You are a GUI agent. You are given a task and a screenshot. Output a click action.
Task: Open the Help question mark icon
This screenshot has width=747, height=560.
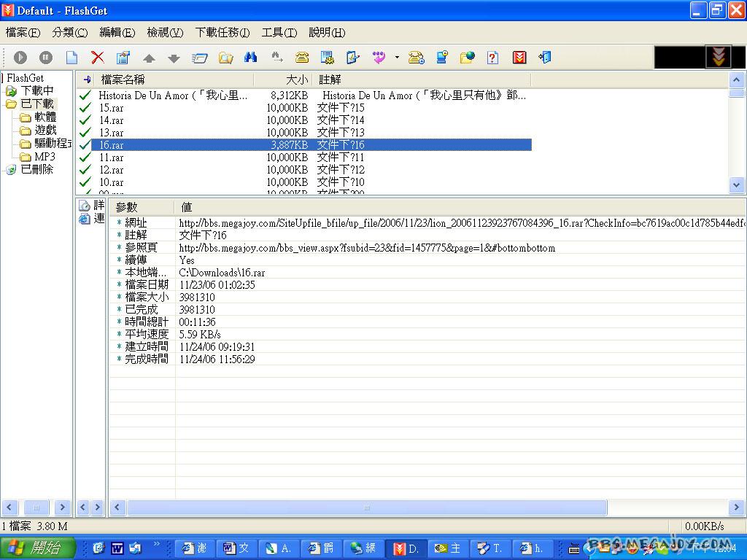pyautogui.click(x=493, y=58)
